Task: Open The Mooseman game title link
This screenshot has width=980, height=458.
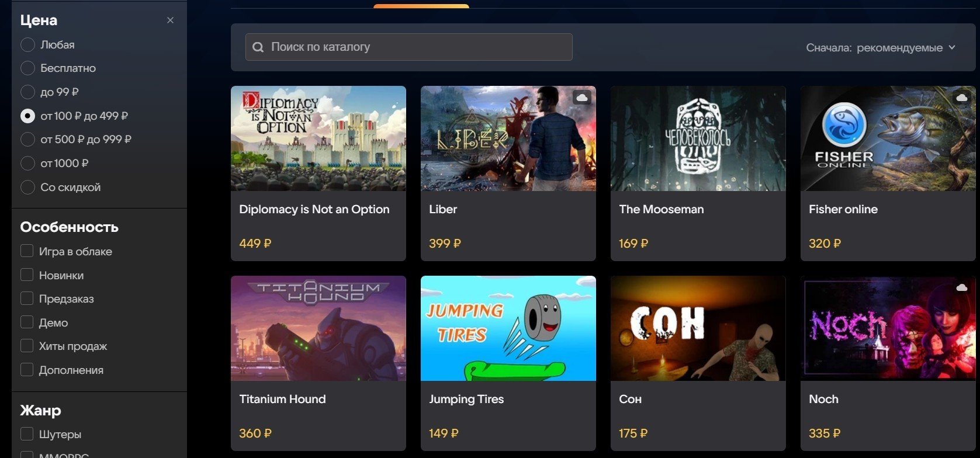Action: [x=661, y=209]
